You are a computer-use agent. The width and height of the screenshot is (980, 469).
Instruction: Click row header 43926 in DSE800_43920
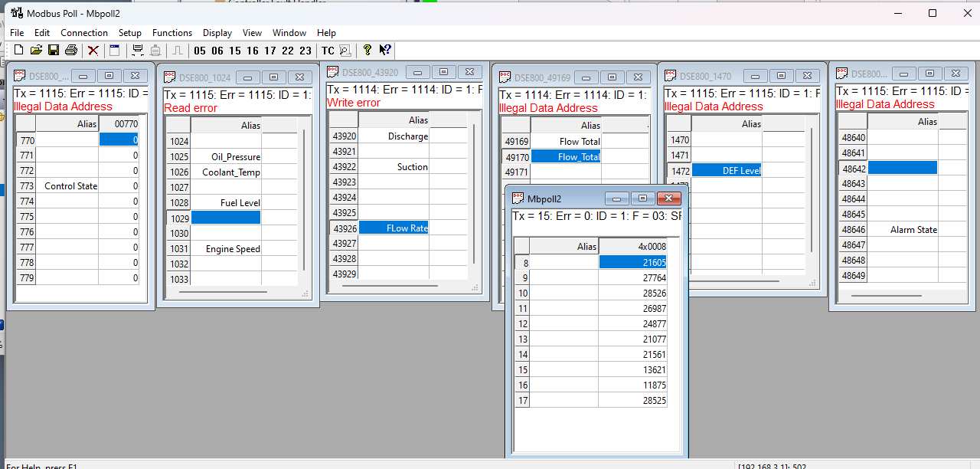[344, 228]
